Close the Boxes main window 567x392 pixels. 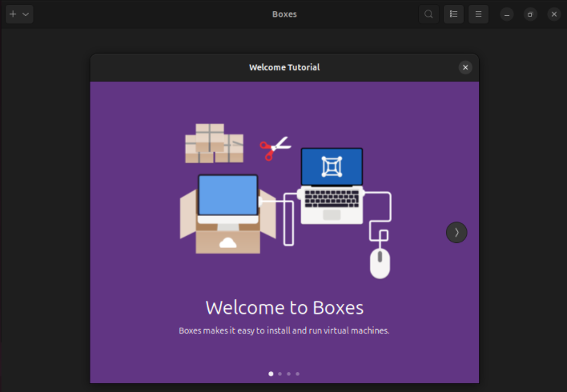pos(554,14)
